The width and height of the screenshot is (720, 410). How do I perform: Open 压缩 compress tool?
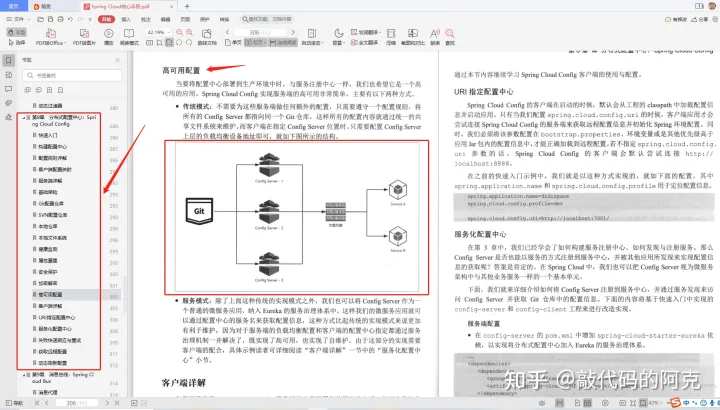391,37
